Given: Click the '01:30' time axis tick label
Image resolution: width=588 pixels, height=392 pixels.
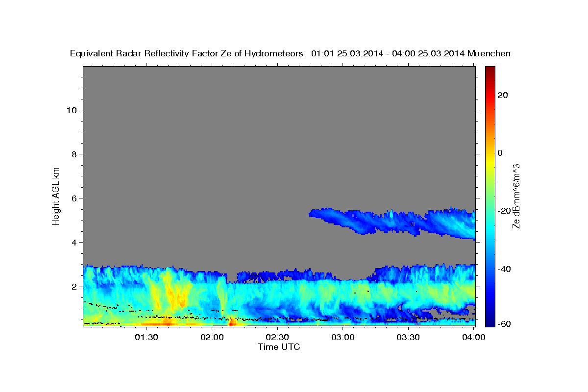Looking at the screenshot, I should (x=146, y=338).
